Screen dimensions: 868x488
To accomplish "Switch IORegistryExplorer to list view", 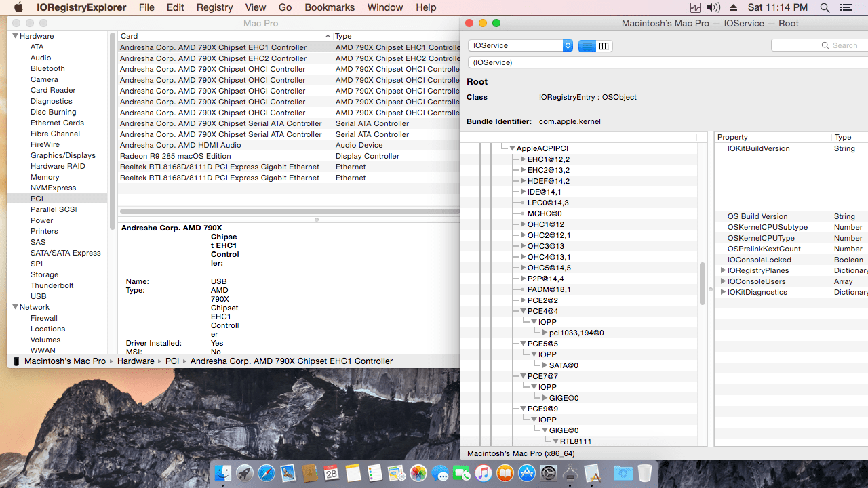I will [x=587, y=45].
